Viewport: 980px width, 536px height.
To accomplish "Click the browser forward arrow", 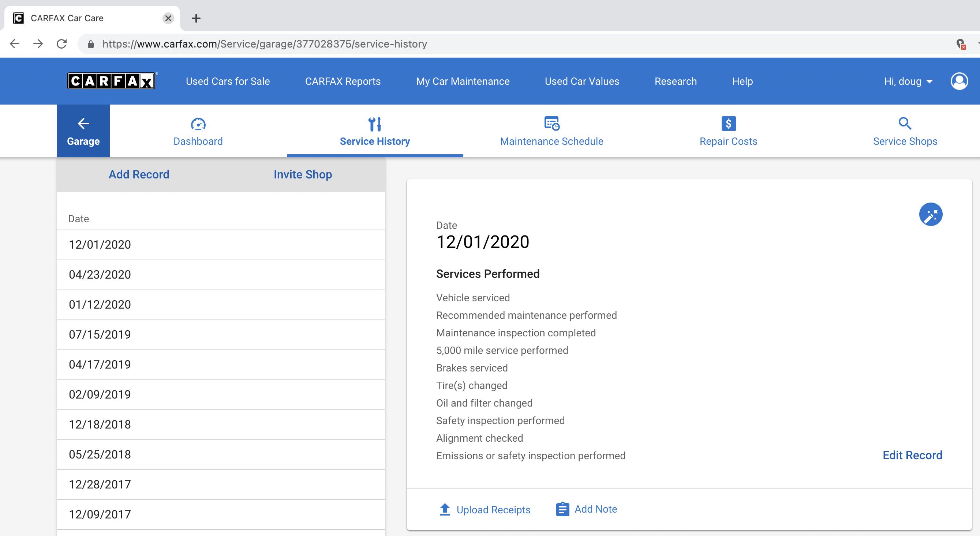I will [38, 44].
